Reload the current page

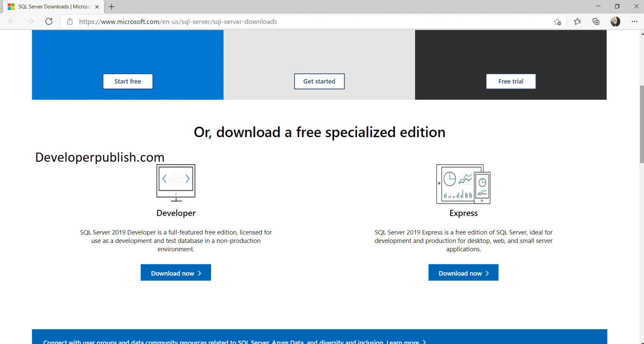point(49,21)
